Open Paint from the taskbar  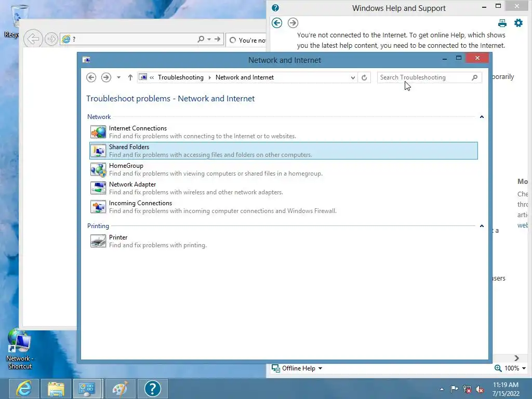pyautogui.click(x=120, y=389)
